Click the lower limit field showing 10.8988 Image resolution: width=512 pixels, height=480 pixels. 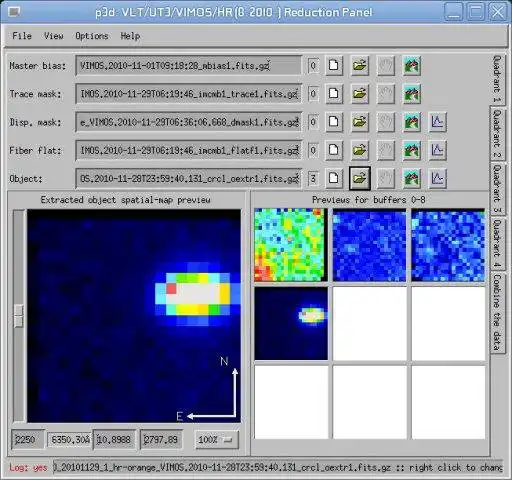pos(114,440)
